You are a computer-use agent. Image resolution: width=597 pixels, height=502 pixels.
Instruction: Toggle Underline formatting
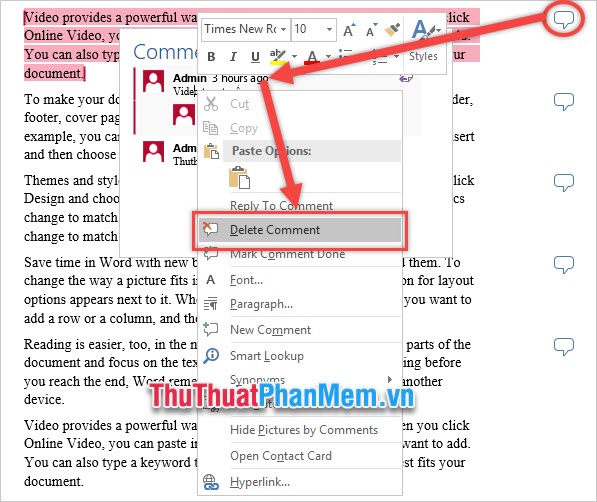[x=255, y=57]
